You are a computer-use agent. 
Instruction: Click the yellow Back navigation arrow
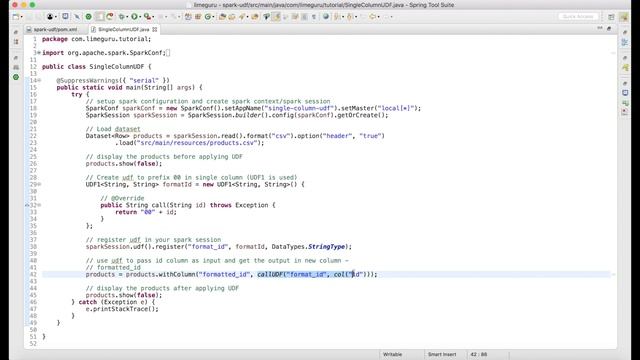click(372, 17)
